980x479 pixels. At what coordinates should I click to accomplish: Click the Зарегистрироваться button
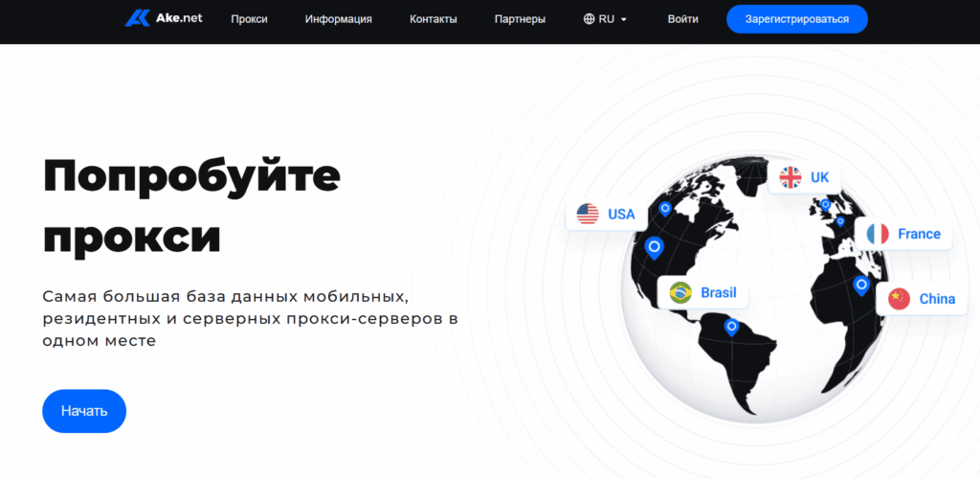pos(797,19)
